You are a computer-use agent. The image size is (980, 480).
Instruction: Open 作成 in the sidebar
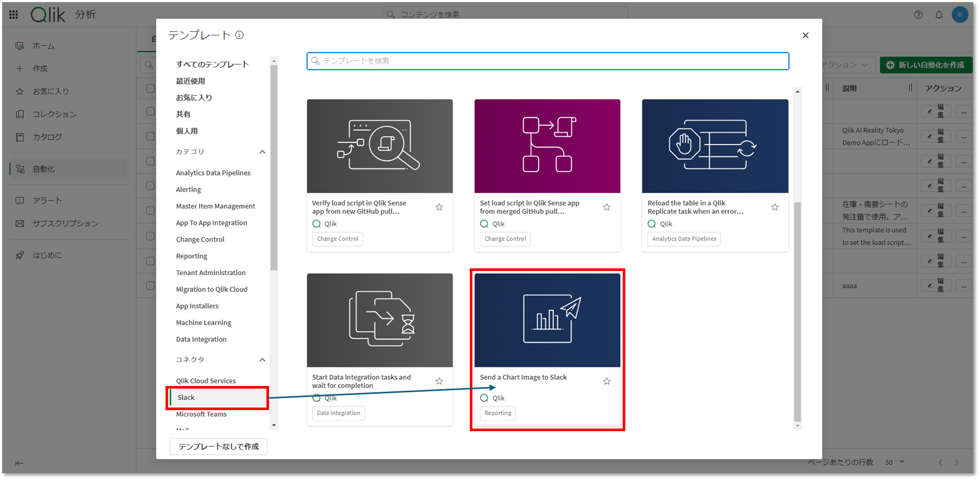pyautogui.click(x=68, y=68)
